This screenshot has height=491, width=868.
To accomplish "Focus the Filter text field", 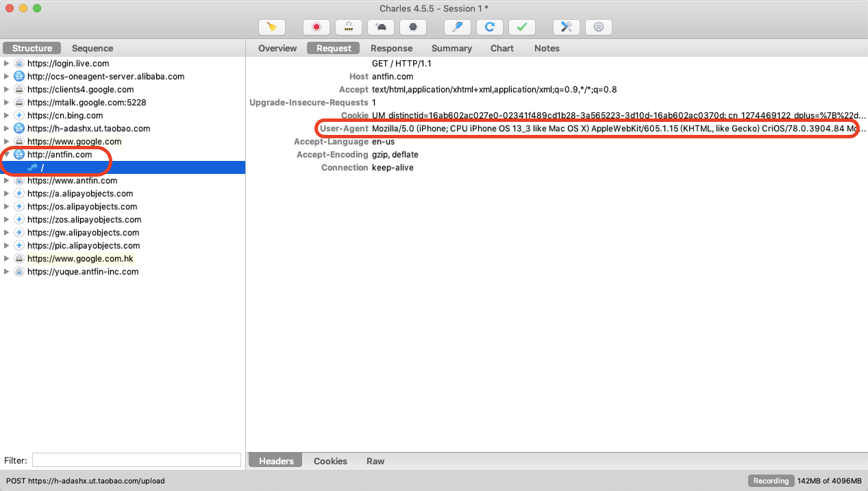I will point(136,460).
